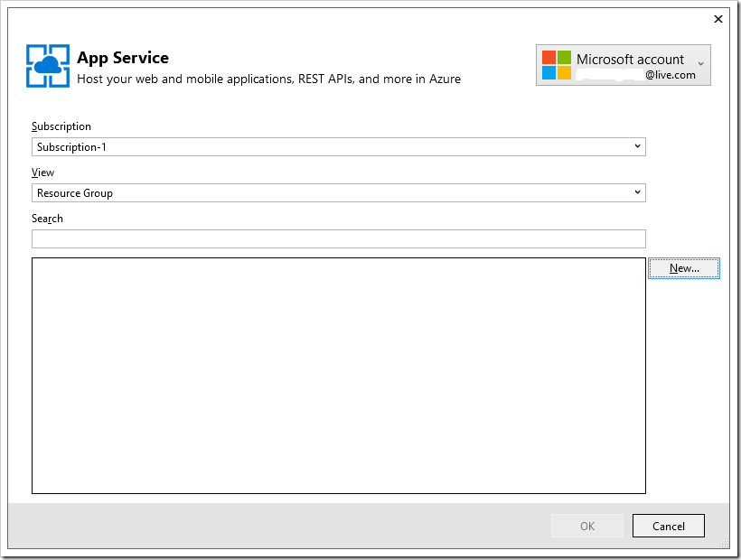The width and height of the screenshot is (741, 560).
Task: Click inside the empty resource list
Action: pyautogui.click(x=338, y=376)
